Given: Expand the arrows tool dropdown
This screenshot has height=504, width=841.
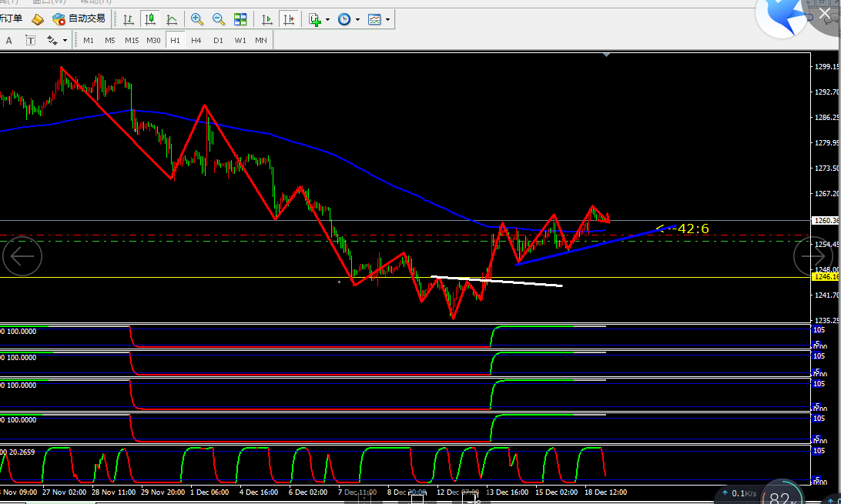Looking at the screenshot, I should coord(65,40).
